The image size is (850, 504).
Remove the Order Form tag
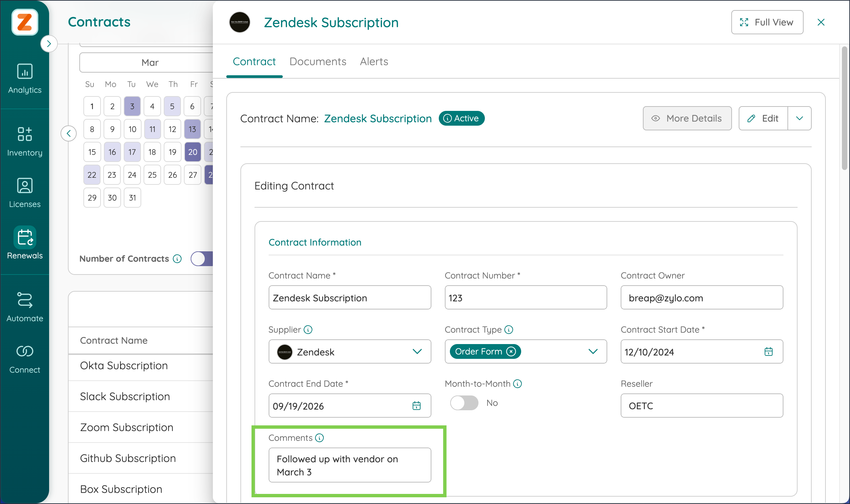point(511,351)
